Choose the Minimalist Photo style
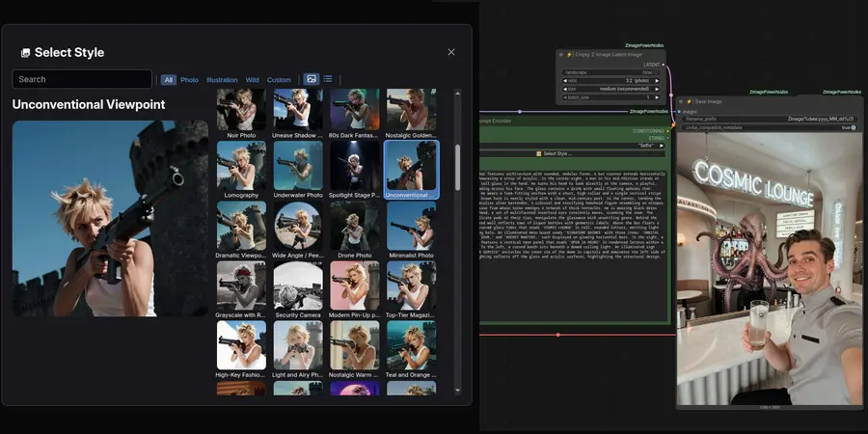Viewport: 868px width, 434px height. tap(411, 226)
